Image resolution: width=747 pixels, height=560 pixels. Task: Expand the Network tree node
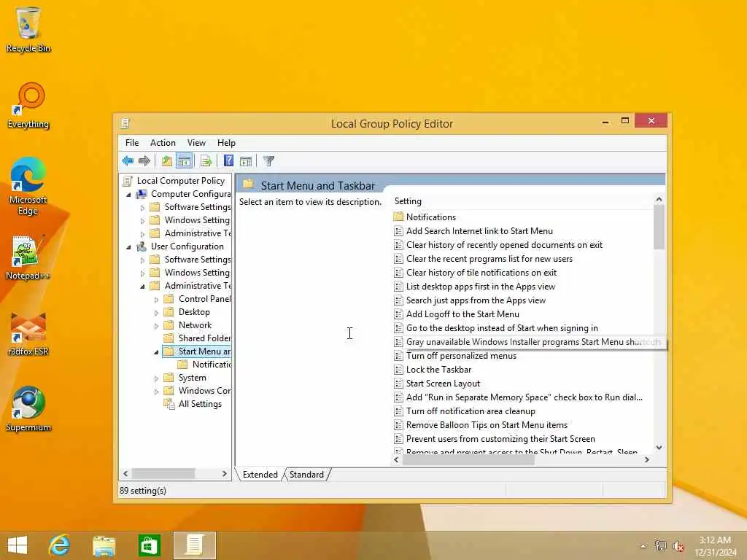tap(156, 326)
